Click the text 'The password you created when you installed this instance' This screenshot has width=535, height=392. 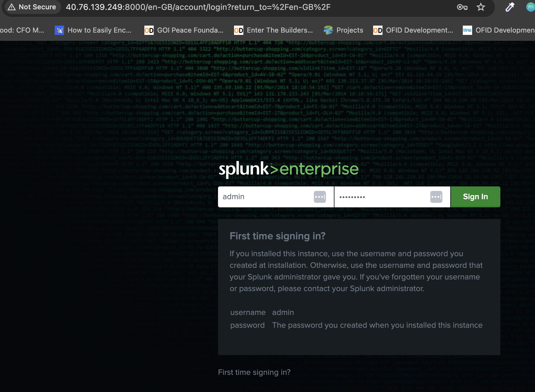377,325
